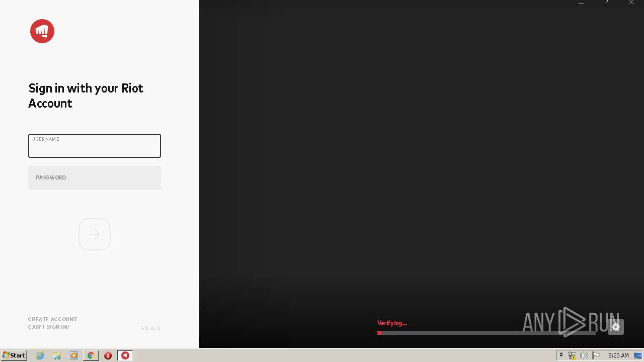
Task: Open network status tray icon
Action: tap(572, 355)
